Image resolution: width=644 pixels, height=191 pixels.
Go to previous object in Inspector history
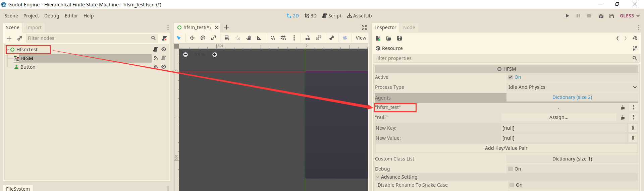pyautogui.click(x=618, y=38)
